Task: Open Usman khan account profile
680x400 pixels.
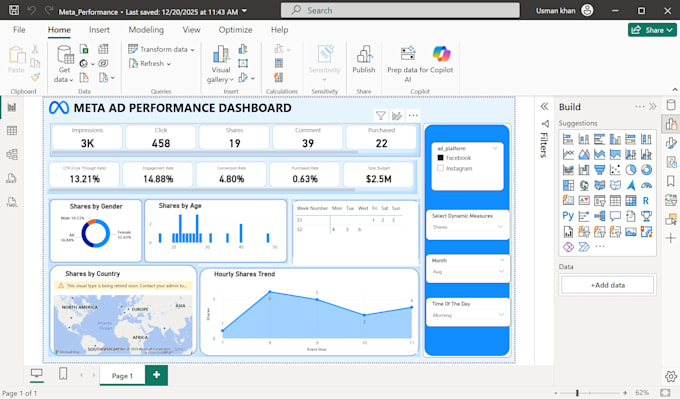Action: point(564,10)
